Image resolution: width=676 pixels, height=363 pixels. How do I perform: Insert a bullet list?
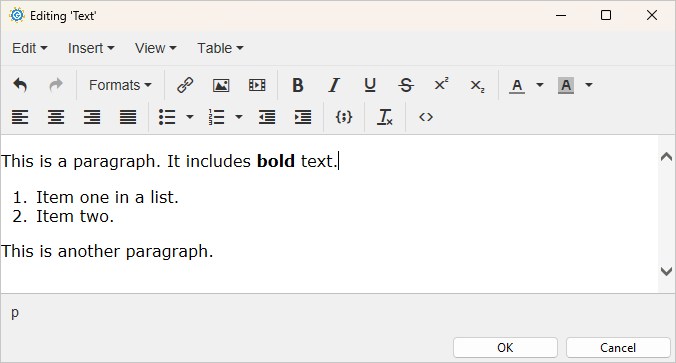point(167,117)
